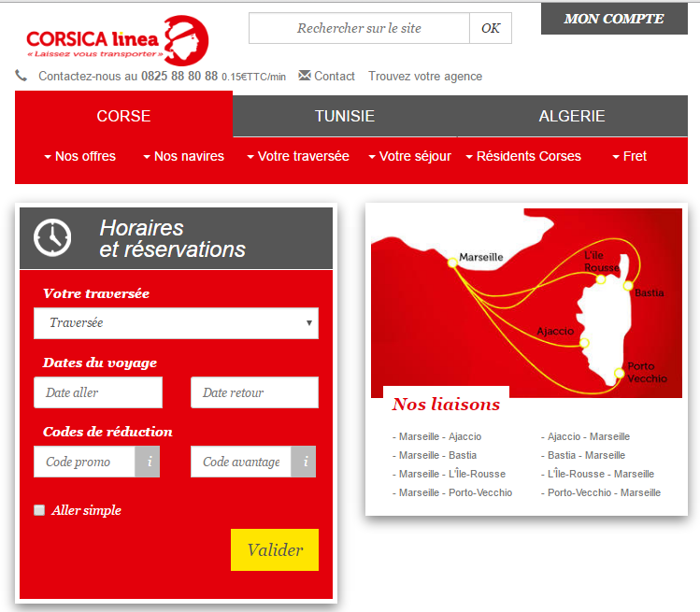Screen dimensions: 700x612
Task: Click the Date retour field
Action: pos(254,392)
